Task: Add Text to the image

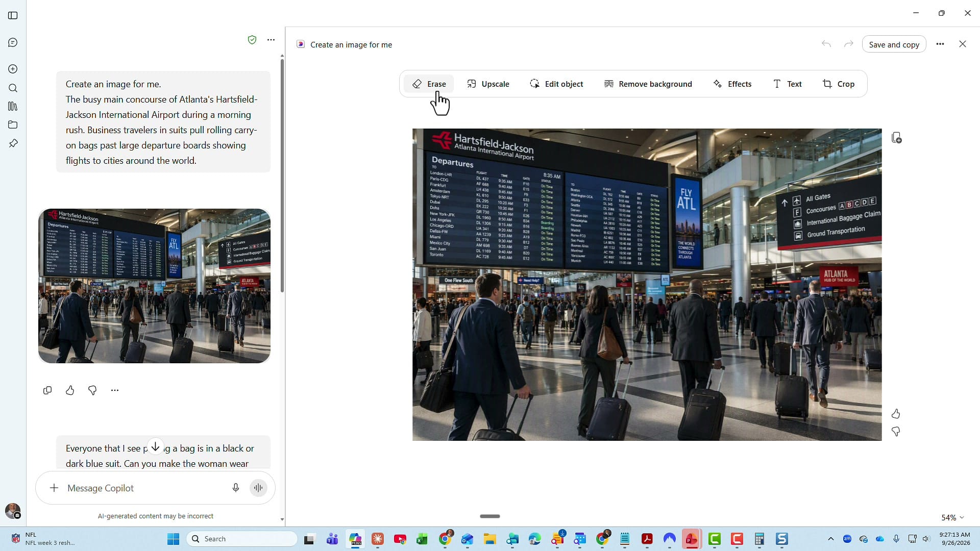Action: [788, 84]
